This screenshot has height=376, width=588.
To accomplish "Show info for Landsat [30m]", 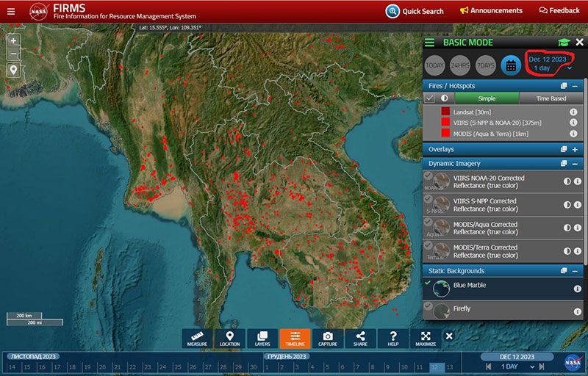I will (x=573, y=112).
